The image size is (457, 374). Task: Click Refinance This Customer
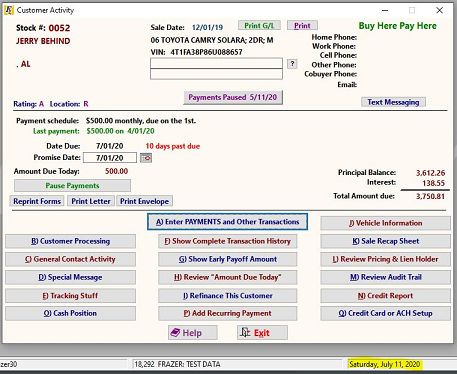tap(227, 296)
